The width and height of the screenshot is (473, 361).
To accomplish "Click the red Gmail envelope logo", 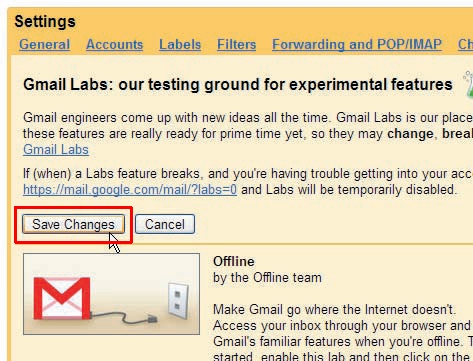I will (62, 298).
